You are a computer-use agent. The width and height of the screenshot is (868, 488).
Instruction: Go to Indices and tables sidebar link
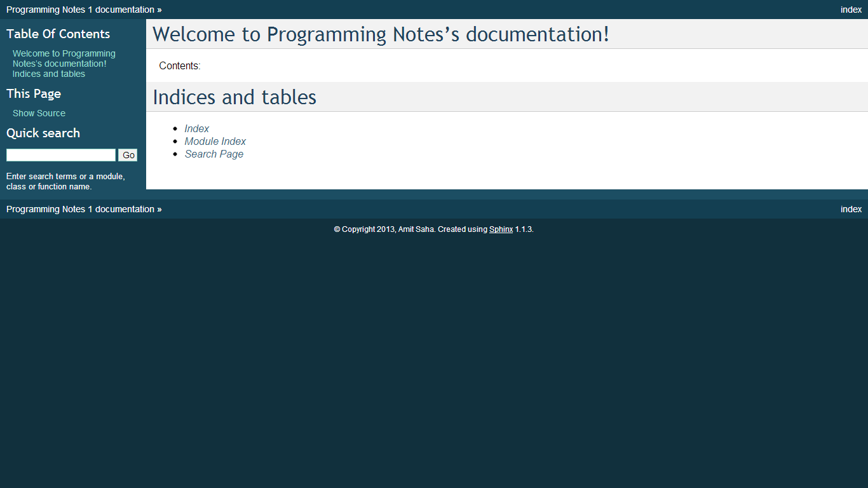point(49,74)
